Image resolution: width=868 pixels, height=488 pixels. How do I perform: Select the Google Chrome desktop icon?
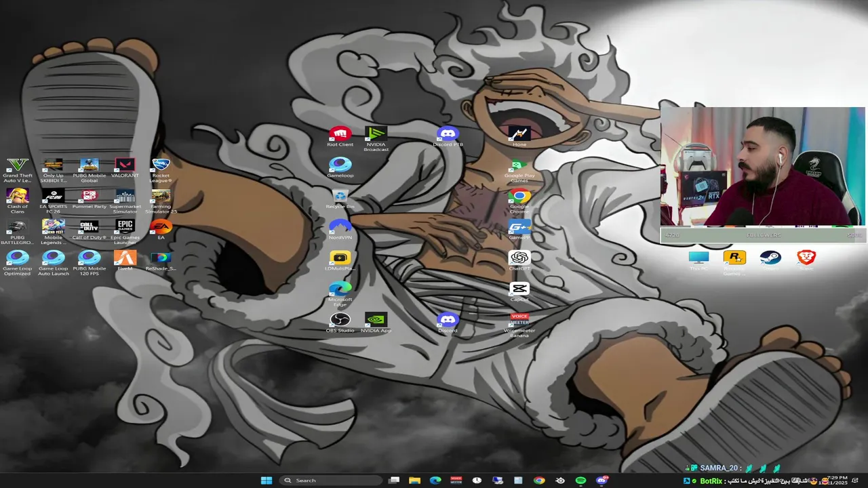519,201
